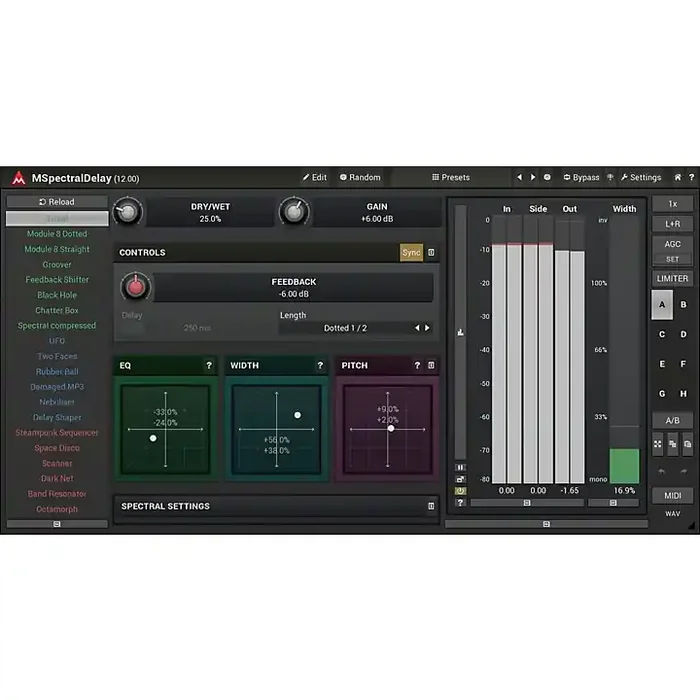Image resolution: width=700 pixels, height=700 pixels.
Task: Open meter help question mark
Action: coord(460,502)
